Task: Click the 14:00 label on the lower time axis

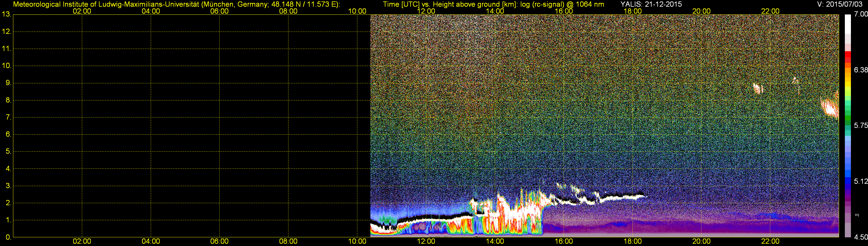Action: (x=495, y=241)
